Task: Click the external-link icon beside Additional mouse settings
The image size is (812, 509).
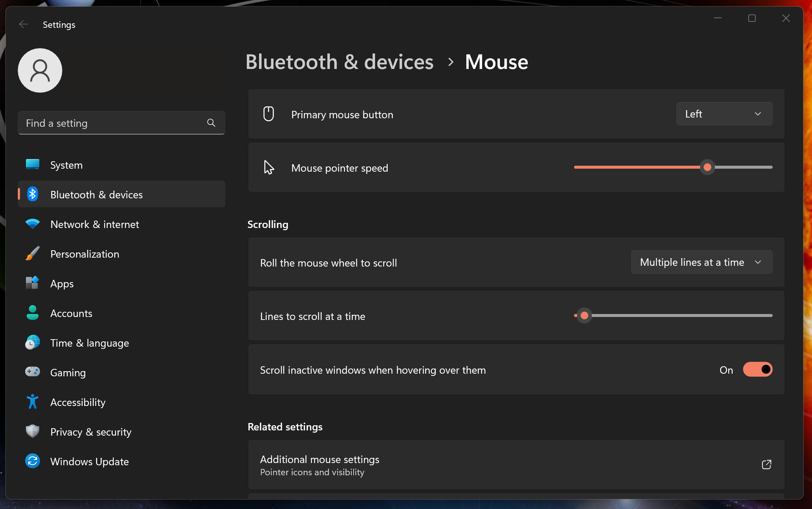Action: 766,465
